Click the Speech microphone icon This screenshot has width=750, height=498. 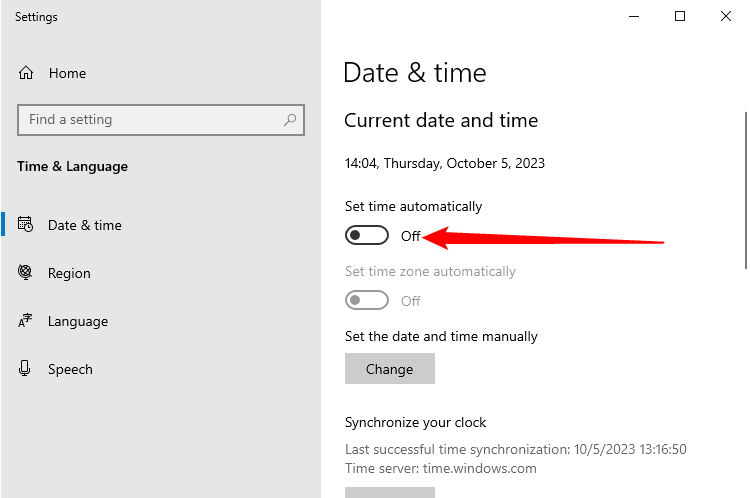point(26,369)
